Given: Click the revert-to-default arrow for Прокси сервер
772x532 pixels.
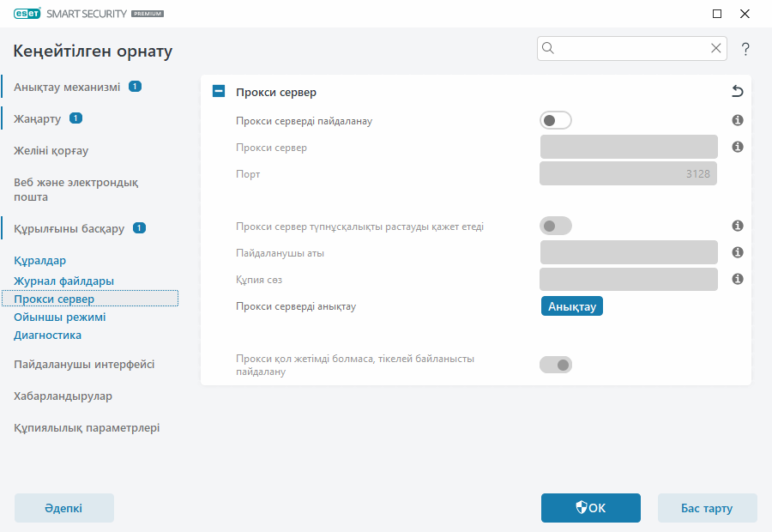Looking at the screenshot, I should pos(737,91).
